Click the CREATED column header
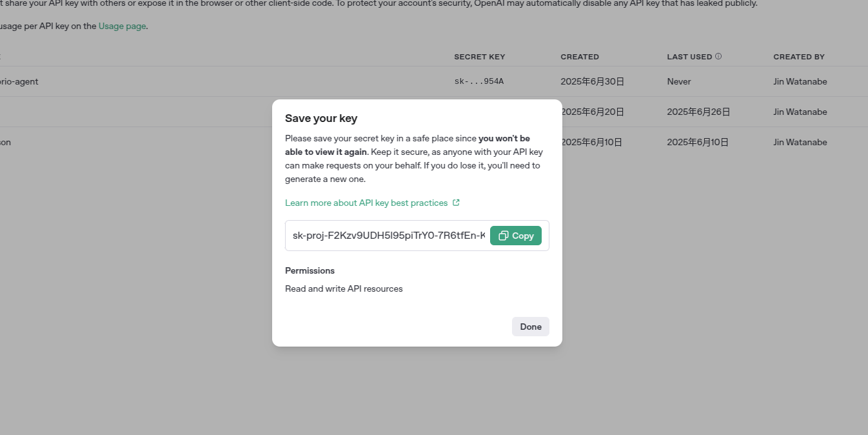This screenshot has height=435, width=868. coord(579,57)
